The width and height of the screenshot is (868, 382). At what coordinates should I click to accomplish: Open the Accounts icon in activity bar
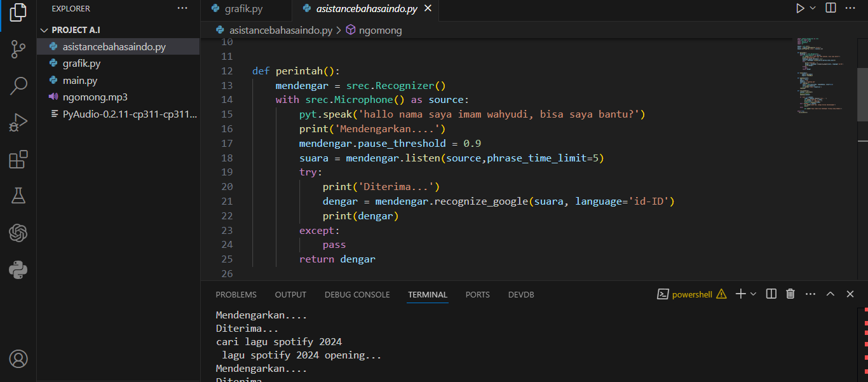tap(18, 359)
